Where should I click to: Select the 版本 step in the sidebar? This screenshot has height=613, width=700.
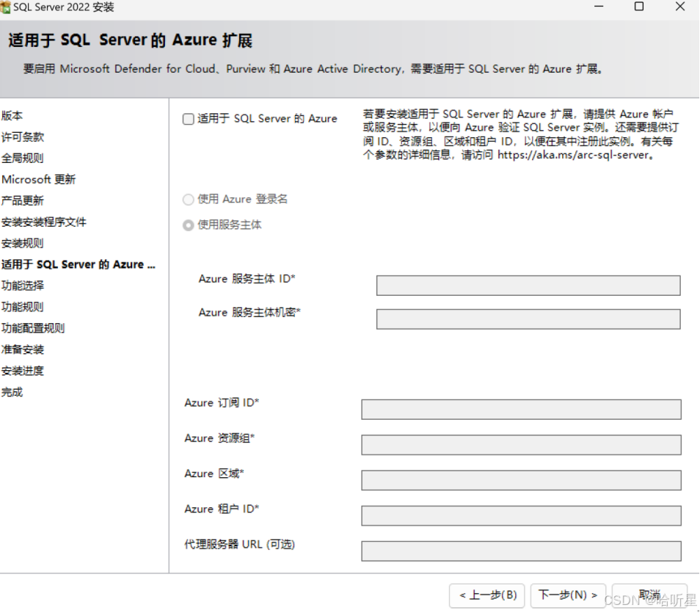(x=12, y=116)
